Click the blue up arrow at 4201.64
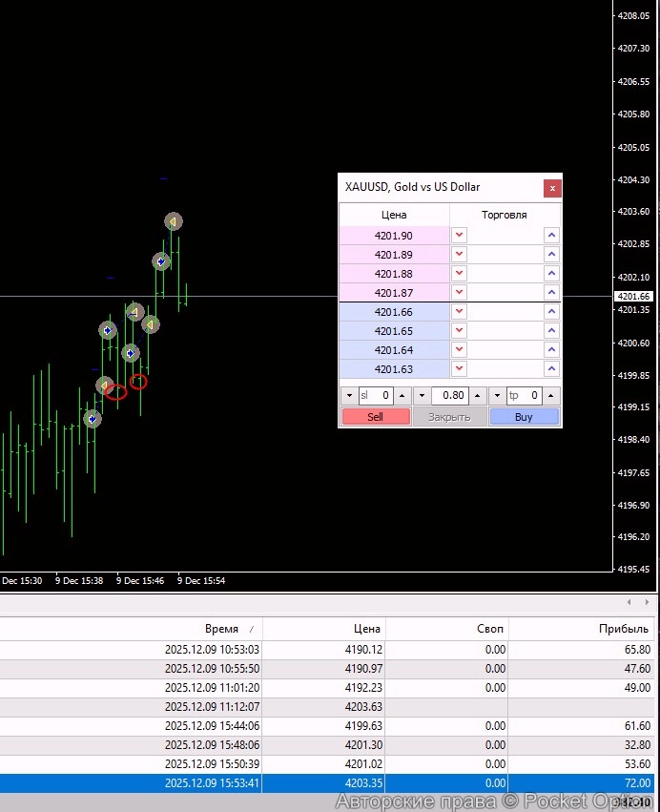Screen dimensions: 660x812 (551, 350)
